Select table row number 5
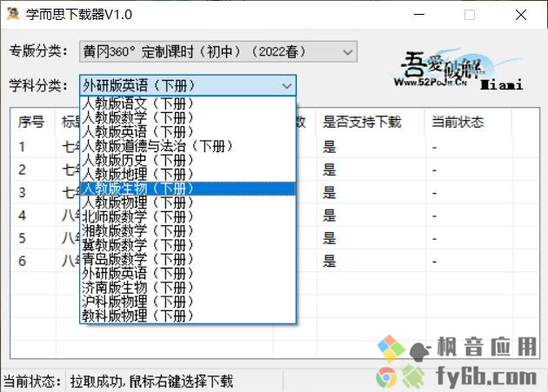The width and height of the screenshot is (548, 392). click(274, 238)
